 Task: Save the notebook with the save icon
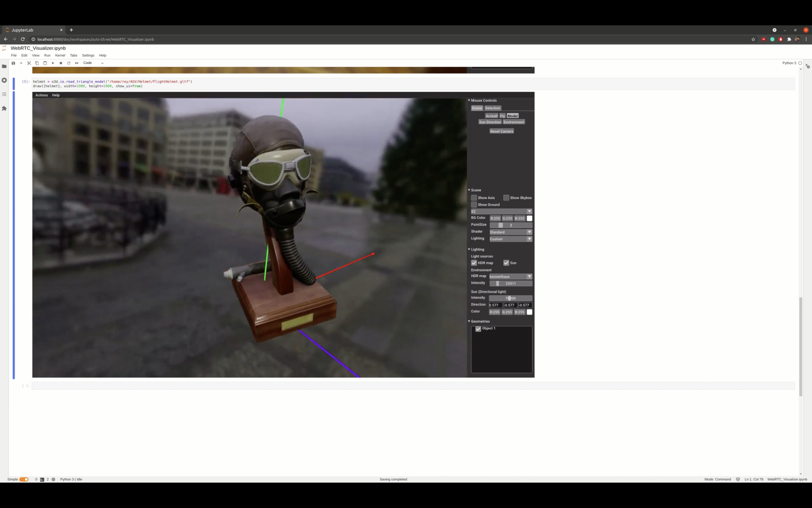pyautogui.click(x=13, y=63)
